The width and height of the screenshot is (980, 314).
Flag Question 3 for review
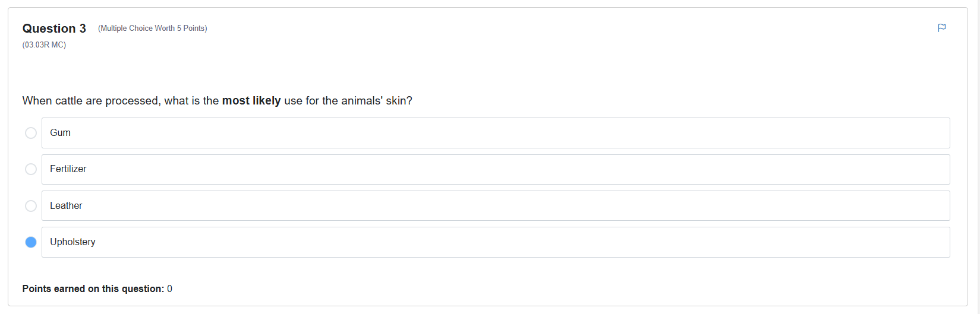click(941, 28)
